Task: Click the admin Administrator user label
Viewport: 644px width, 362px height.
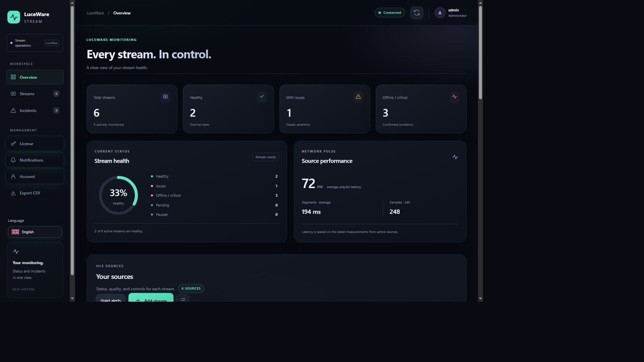Action: tap(457, 13)
